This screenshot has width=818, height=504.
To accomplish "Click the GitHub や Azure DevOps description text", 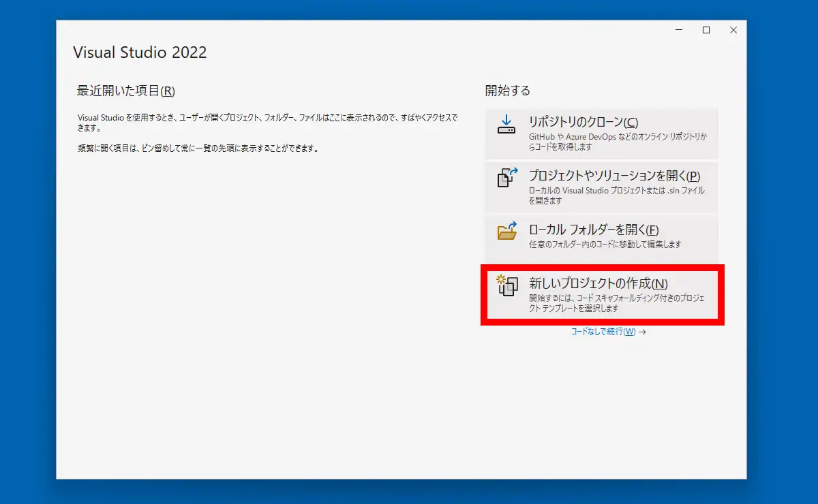I will tap(618, 142).
